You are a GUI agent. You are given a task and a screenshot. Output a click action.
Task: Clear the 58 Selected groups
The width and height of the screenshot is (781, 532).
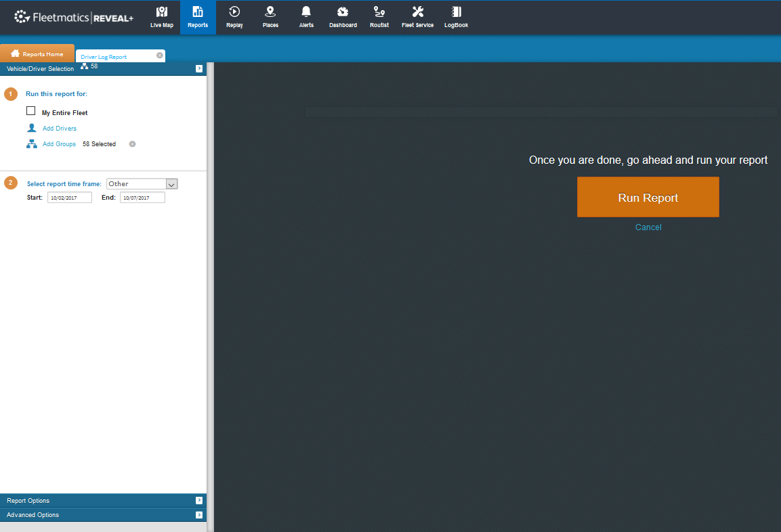132,143
